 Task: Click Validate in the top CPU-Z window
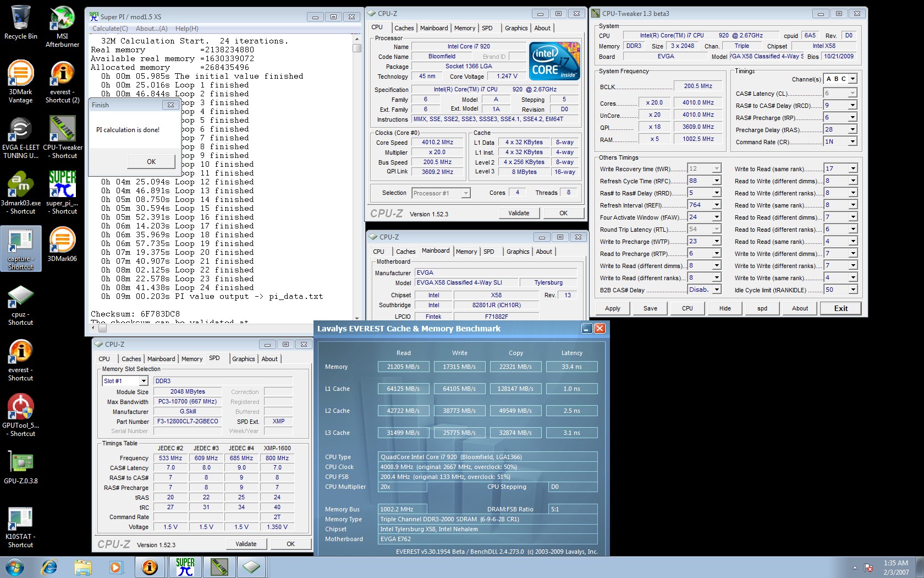coord(519,213)
